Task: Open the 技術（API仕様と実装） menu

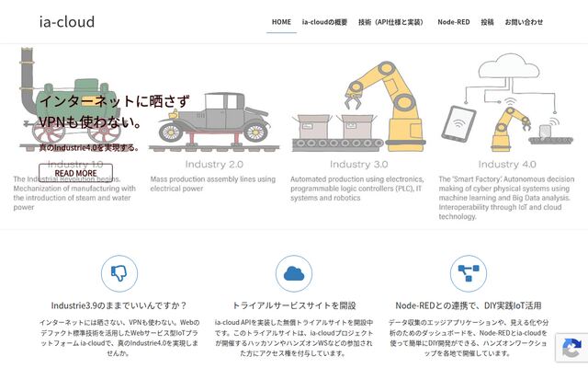Action: (390, 22)
